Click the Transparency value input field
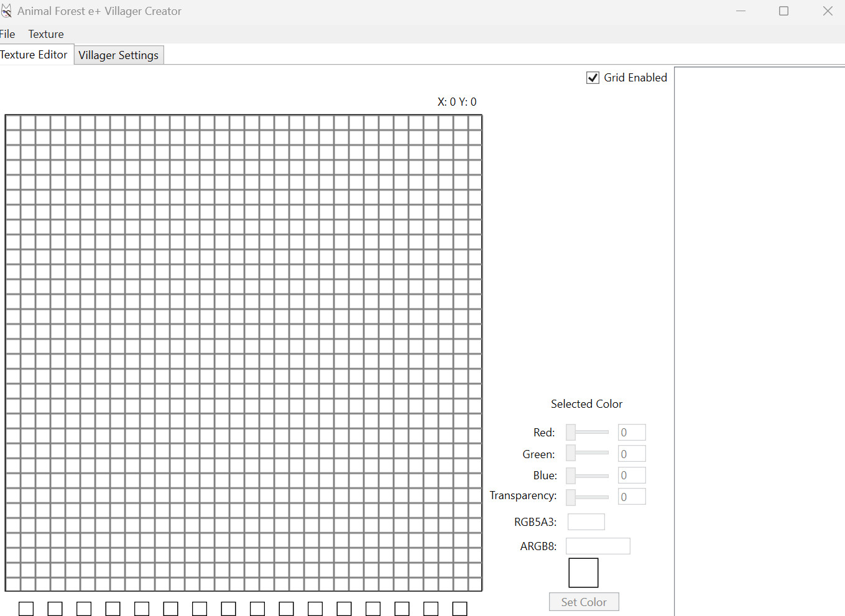This screenshot has width=845, height=616. (632, 497)
